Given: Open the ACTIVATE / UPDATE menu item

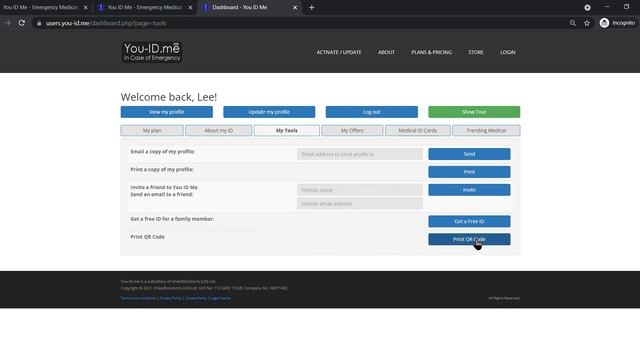Looking at the screenshot, I should (339, 52).
